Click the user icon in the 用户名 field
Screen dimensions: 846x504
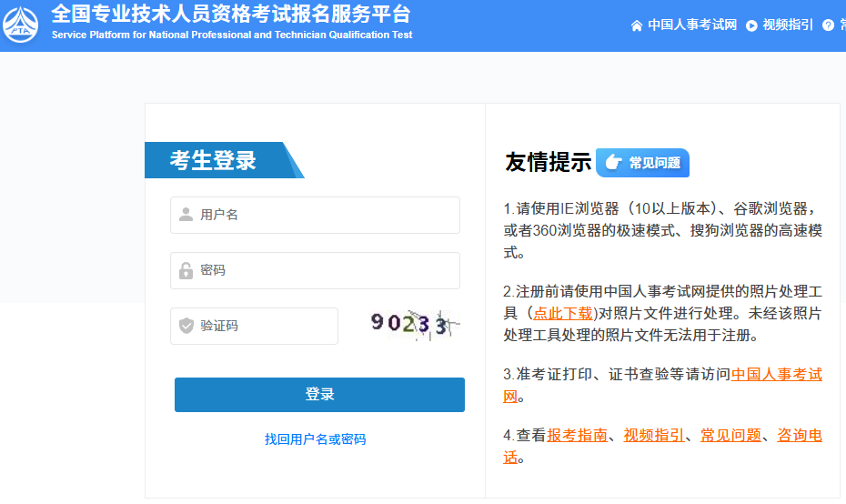pyautogui.click(x=186, y=215)
